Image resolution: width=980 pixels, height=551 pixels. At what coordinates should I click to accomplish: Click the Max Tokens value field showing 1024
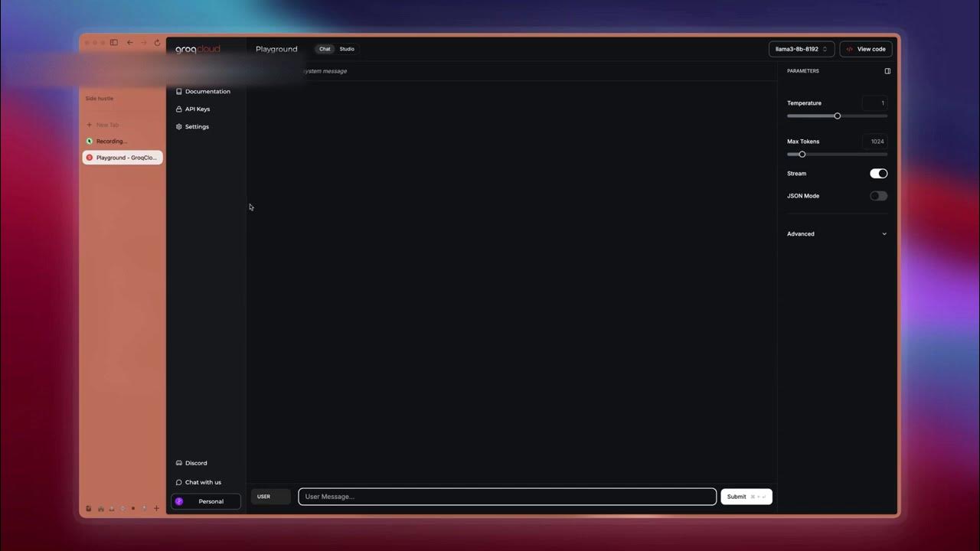pos(875,142)
